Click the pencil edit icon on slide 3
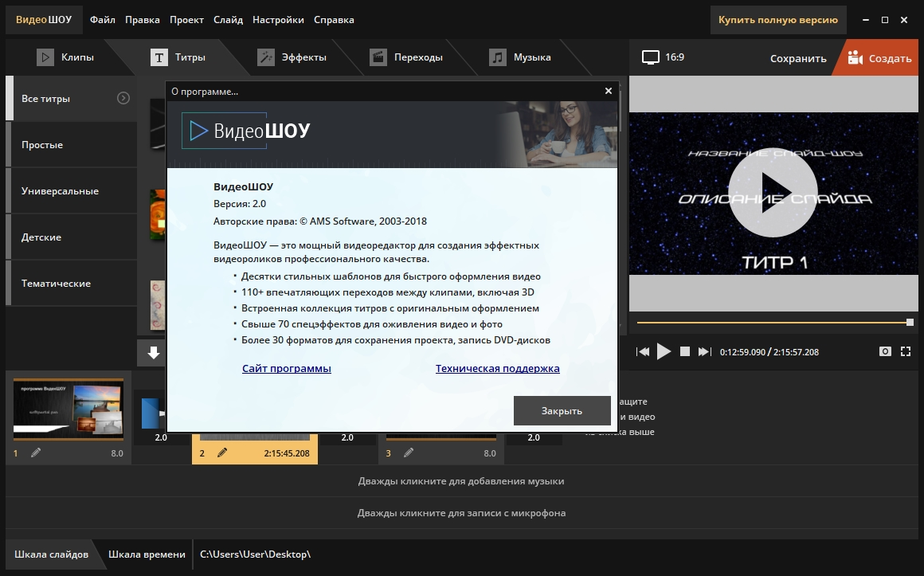Image resolution: width=924 pixels, height=576 pixels. (x=409, y=453)
